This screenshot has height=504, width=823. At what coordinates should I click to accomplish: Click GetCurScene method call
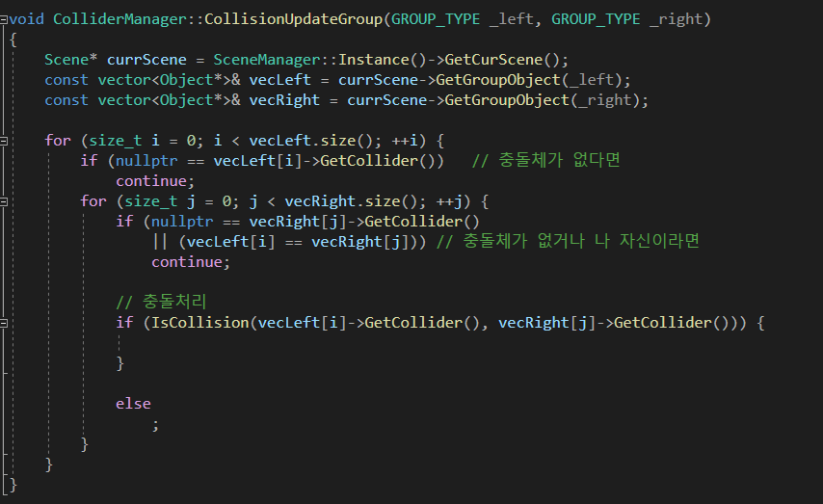point(493,60)
